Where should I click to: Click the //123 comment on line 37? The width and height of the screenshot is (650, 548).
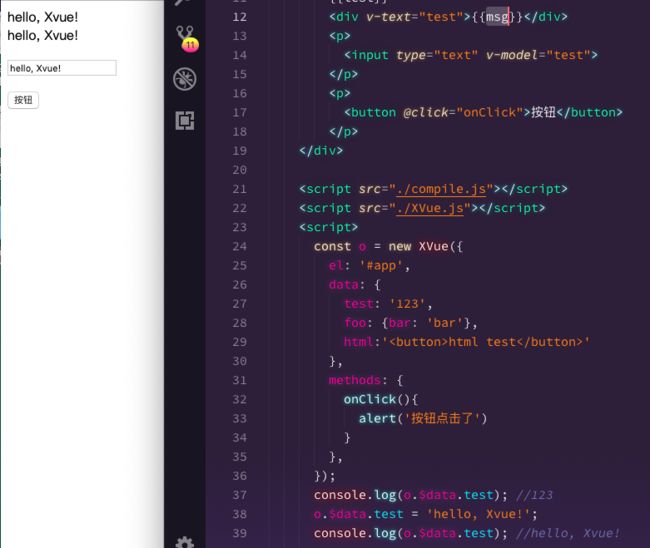(x=534, y=495)
